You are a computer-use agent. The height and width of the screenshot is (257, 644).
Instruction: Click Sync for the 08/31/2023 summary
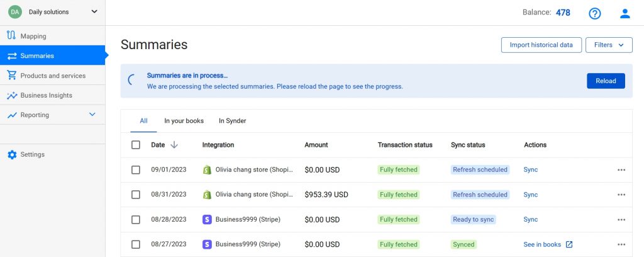click(530, 195)
